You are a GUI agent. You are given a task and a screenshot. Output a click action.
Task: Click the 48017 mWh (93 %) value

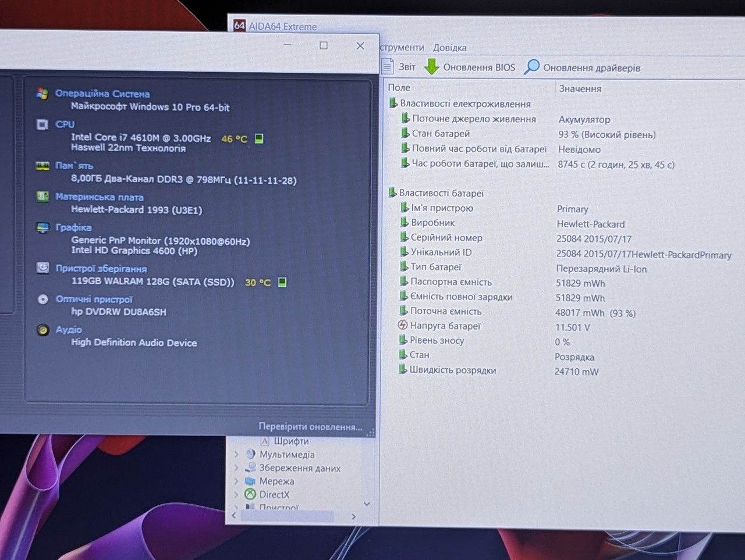coord(595,313)
